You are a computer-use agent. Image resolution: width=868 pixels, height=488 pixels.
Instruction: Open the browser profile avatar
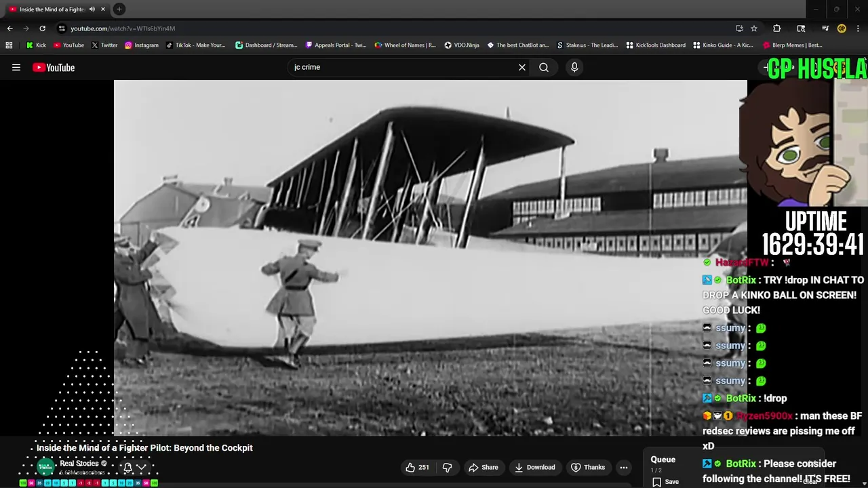[842, 28]
